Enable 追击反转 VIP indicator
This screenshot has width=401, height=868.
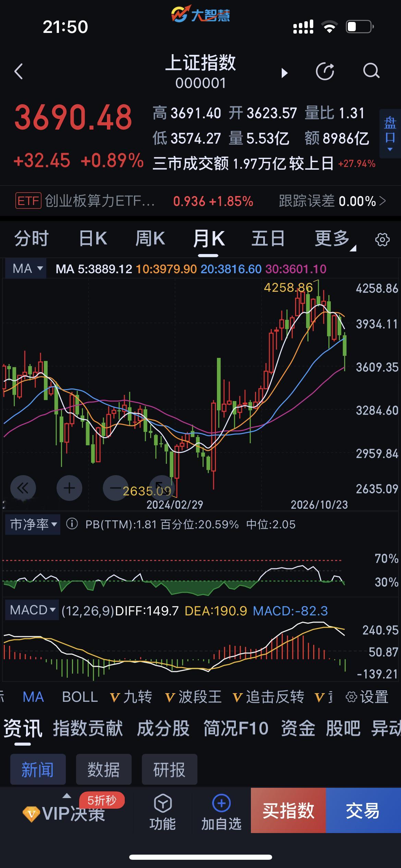(268, 697)
